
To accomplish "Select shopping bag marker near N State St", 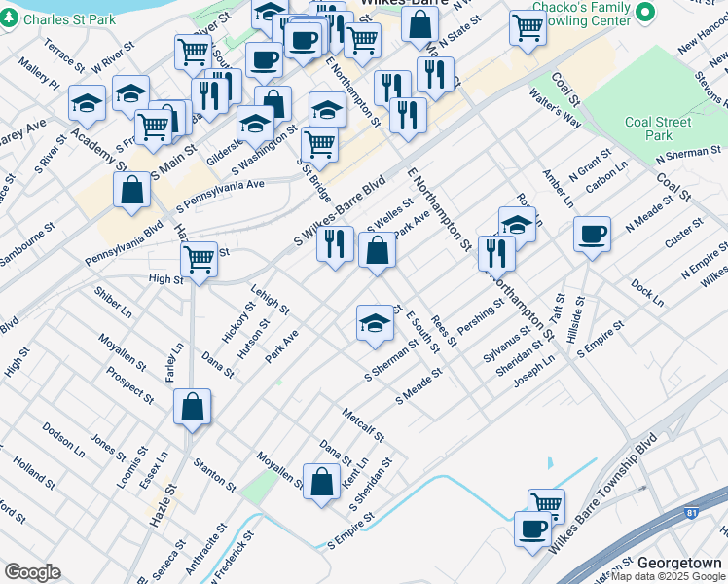I will pyautogui.click(x=420, y=27).
